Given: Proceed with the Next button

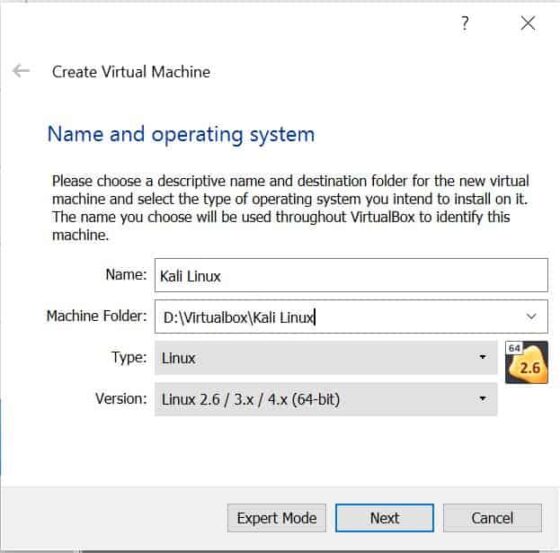Looking at the screenshot, I should tap(385, 518).
